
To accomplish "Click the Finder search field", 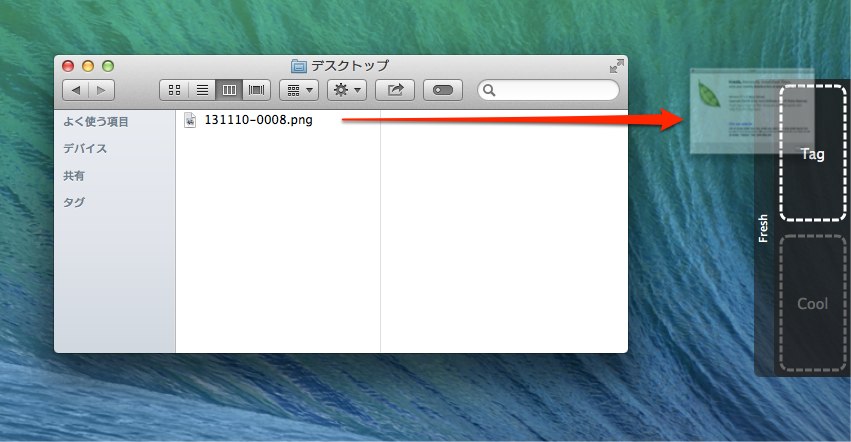I will pyautogui.click(x=548, y=90).
